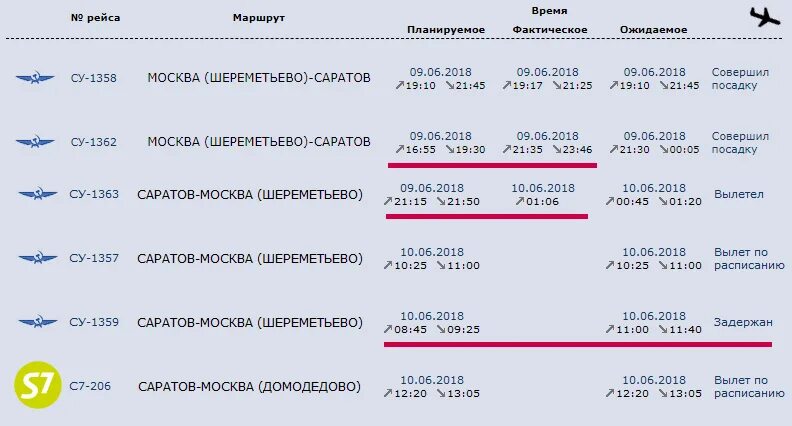Screen dimensions: 792x426
Task: Click the Планируемое time subheader
Action: coord(446,30)
